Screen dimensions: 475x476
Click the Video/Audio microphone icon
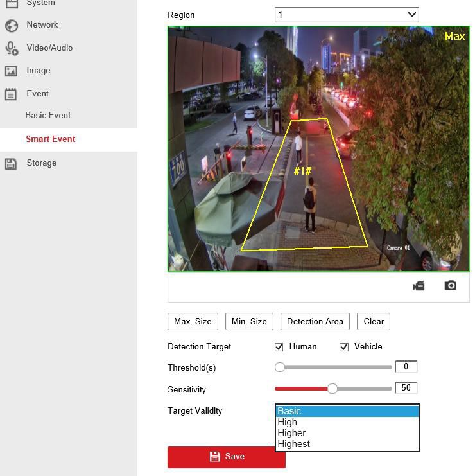[x=11, y=48]
